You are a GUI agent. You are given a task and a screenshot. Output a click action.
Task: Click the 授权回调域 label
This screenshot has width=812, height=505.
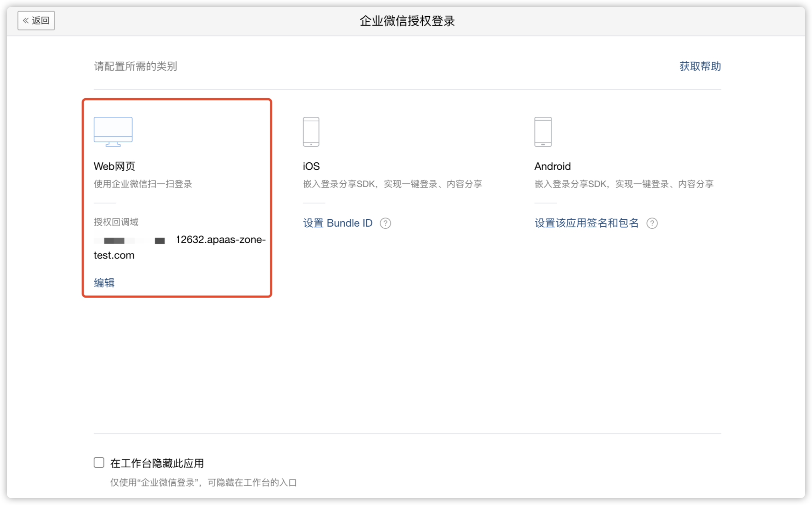click(116, 222)
